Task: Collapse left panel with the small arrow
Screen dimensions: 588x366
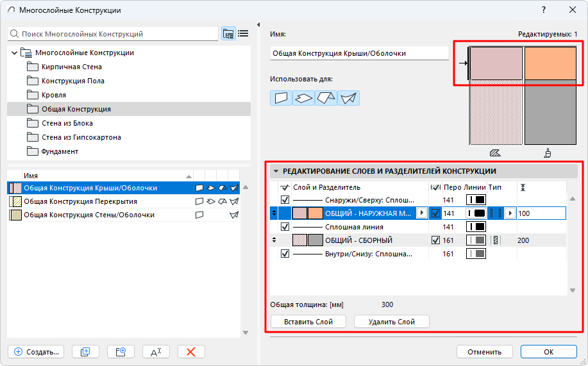Action: pos(258,25)
